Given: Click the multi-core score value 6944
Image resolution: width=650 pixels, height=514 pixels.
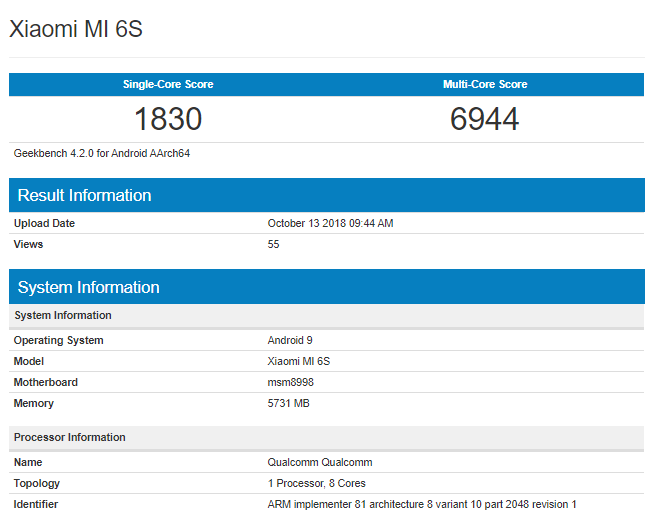Looking at the screenshot, I should pyautogui.click(x=484, y=119).
